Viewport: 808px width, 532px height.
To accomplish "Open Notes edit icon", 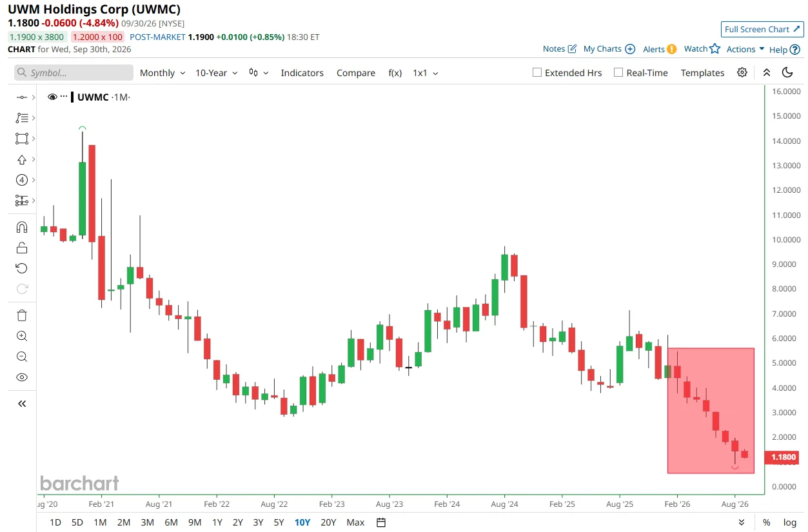I will (x=572, y=49).
